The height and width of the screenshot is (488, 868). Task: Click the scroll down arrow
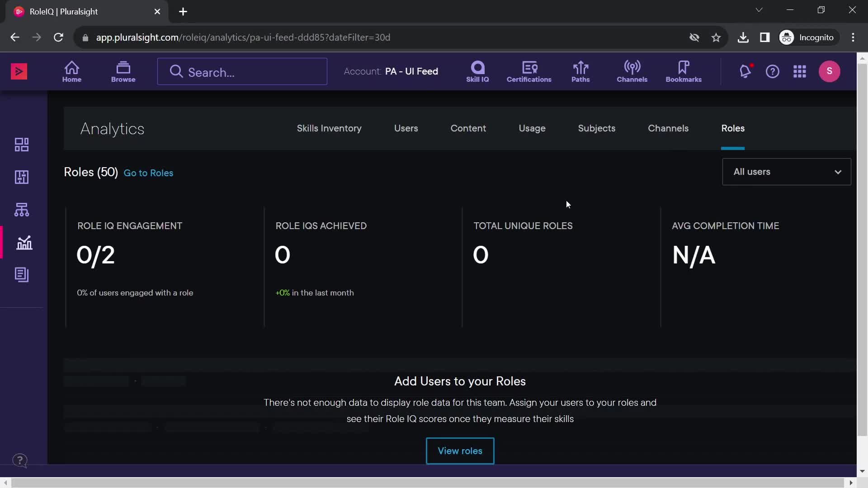862,471
